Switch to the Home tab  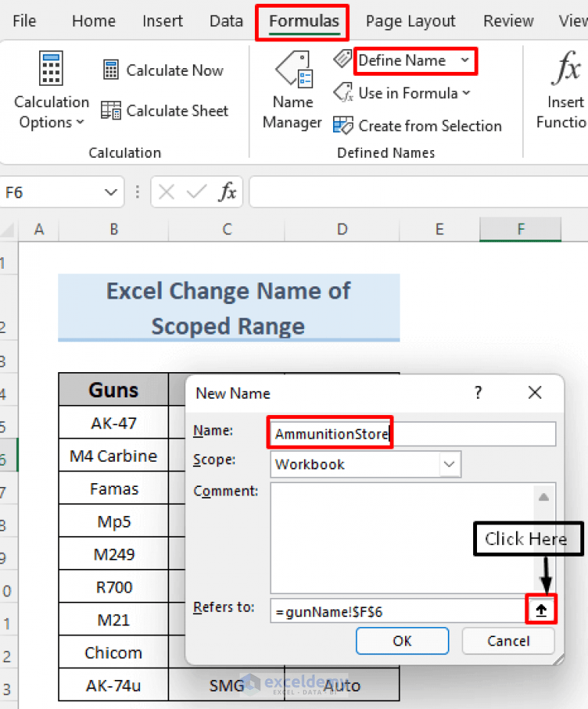93,21
